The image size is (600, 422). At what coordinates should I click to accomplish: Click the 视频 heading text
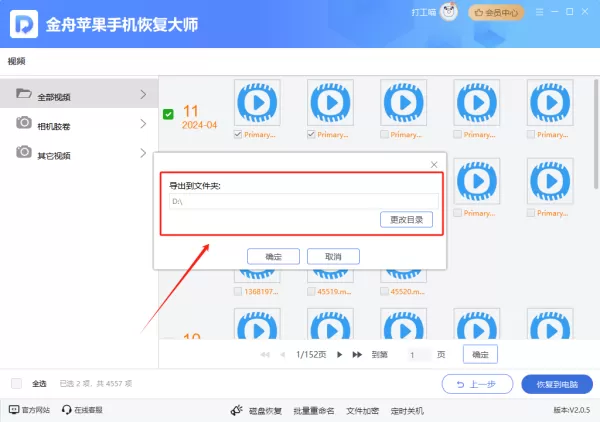tap(16, 61)
